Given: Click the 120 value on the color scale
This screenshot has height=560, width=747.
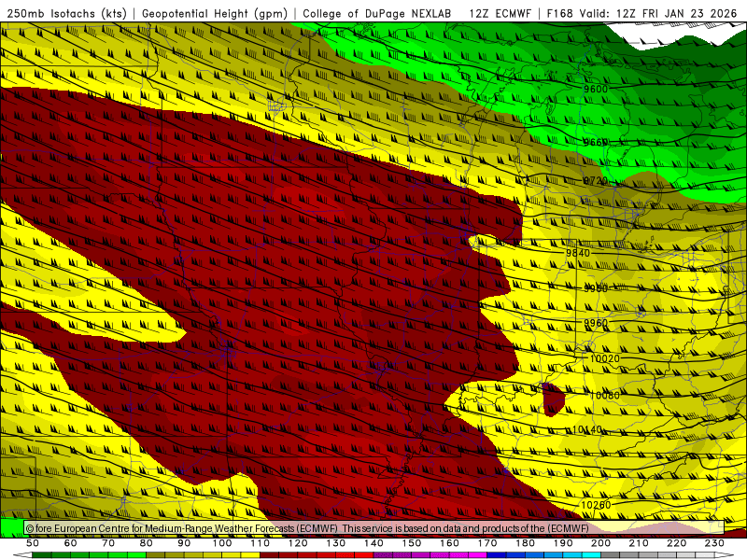Looking at the screenshot, I should click(298, 543).
